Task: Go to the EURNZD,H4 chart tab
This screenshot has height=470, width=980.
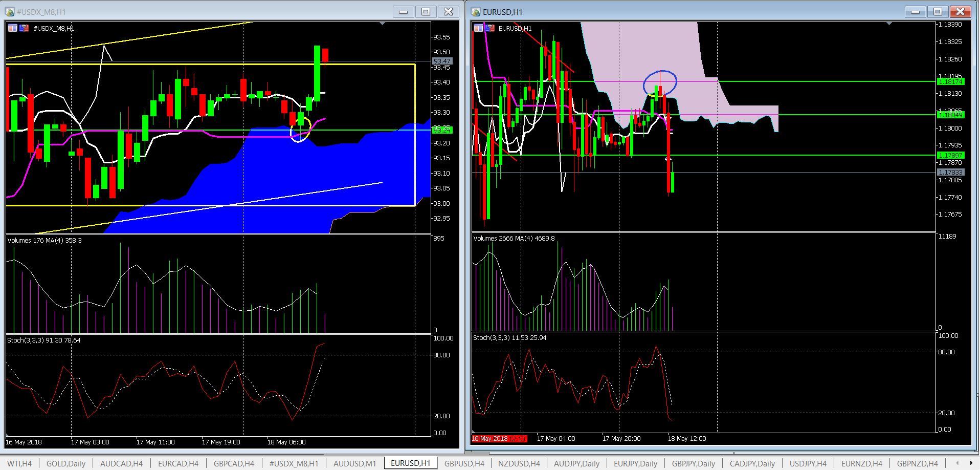Action: tap(862, 463)
